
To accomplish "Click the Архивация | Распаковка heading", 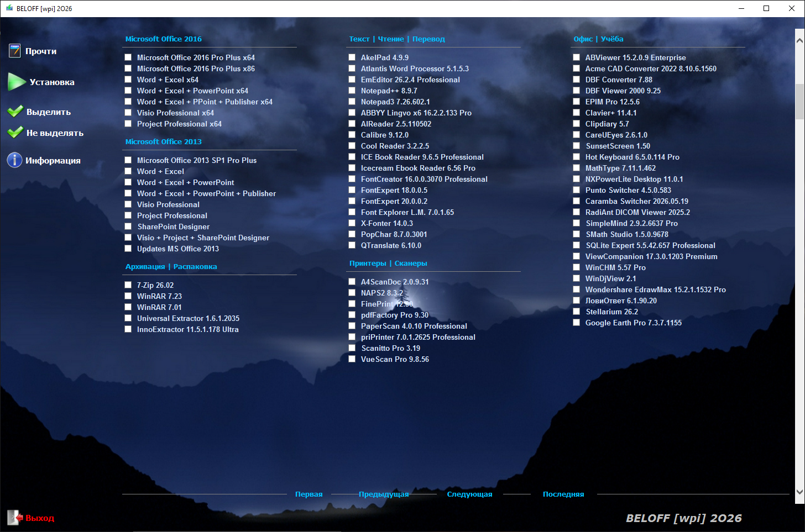I will tap(171, 267).
